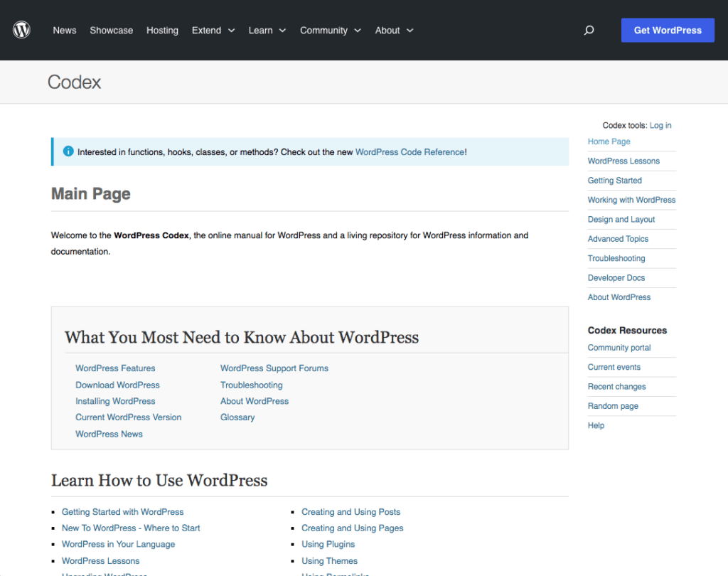Open the Showcase nav item
Viewport: 728px width, 576px height.
tap(112, 30)
